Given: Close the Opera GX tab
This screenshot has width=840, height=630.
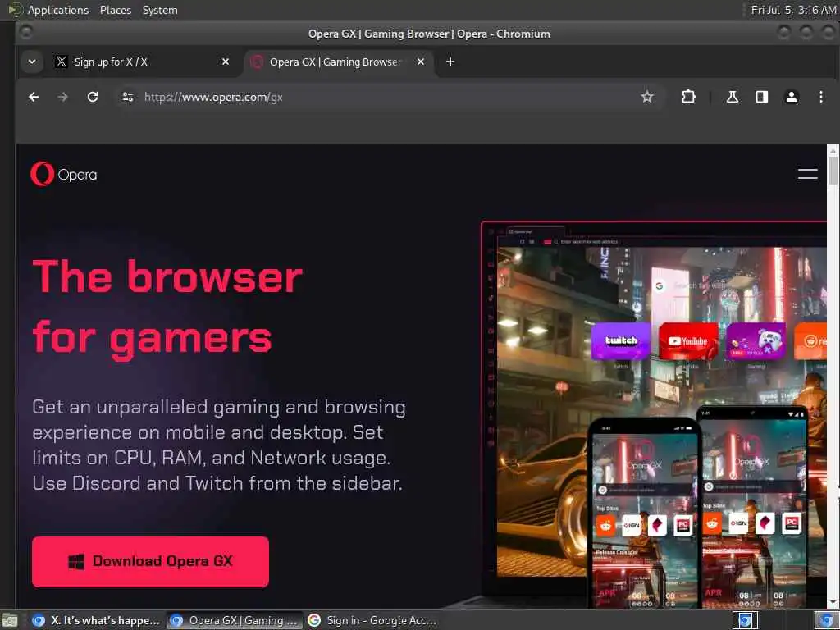Looking at the screenshot, I should pos(421,62).
